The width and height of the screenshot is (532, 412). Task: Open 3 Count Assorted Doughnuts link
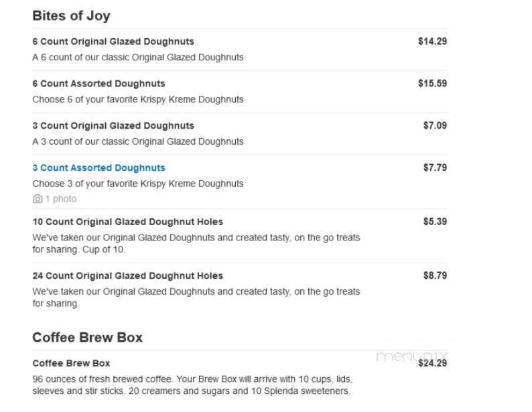click(98, 168)
